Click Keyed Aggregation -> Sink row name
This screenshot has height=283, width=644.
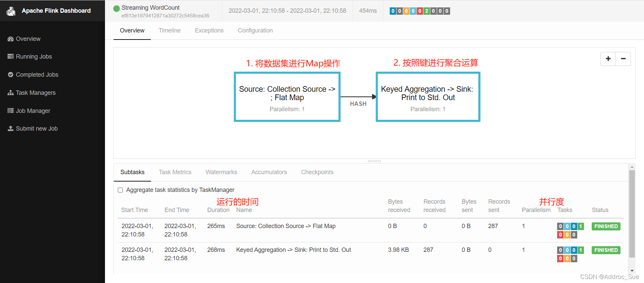click(293, 250)
